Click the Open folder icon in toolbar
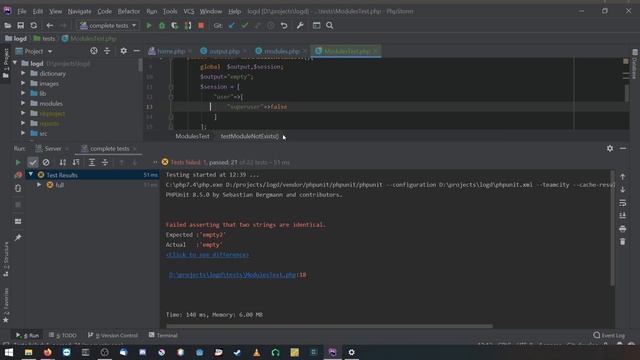 [x=8, y=25]
